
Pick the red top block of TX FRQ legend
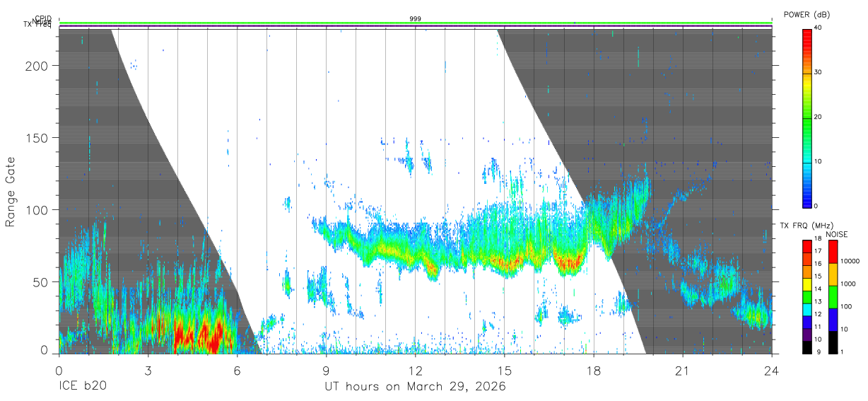[x=807, y=246]
